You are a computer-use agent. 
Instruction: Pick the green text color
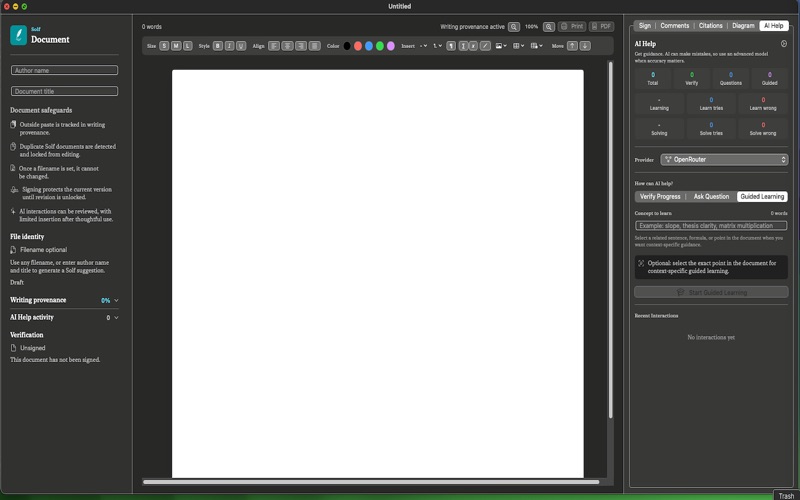tap(380, 46)
